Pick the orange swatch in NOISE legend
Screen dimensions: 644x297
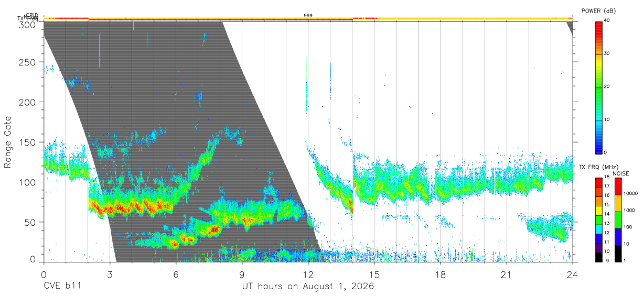(x=618, y=203)
